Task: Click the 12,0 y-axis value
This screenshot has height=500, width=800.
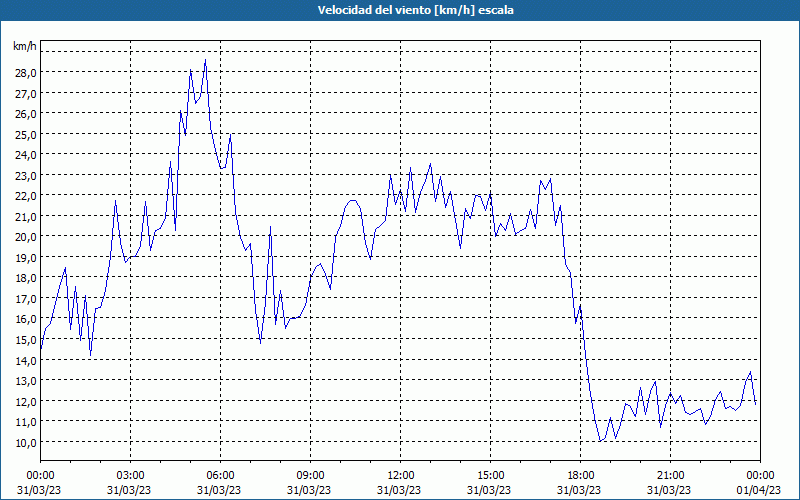Action: [26, 401]
